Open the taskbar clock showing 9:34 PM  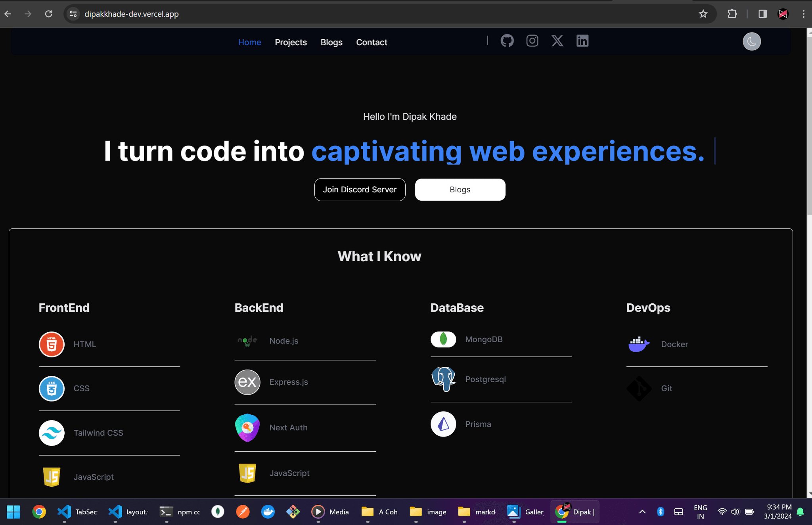(x=778, y=512)
